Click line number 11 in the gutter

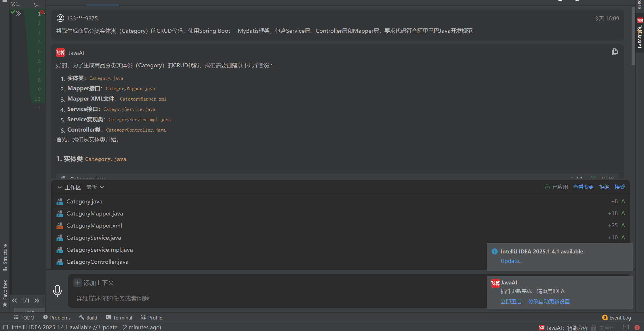coord(37,108)
